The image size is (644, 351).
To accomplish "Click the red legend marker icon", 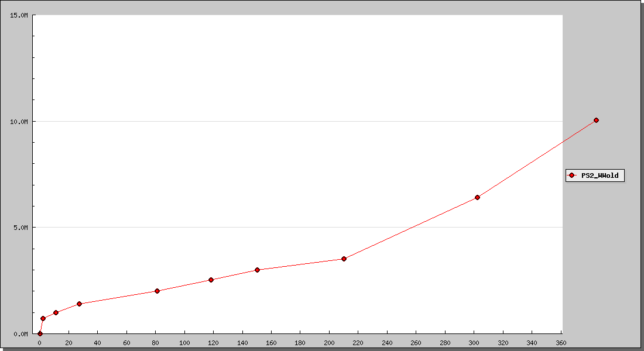I will [x=572, y=175].
